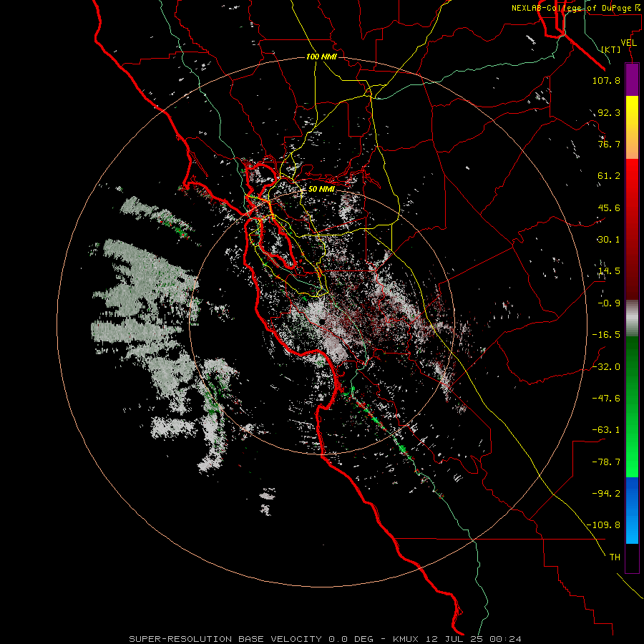Select the 92.3 value on the velocity scale

click(609, 112)
